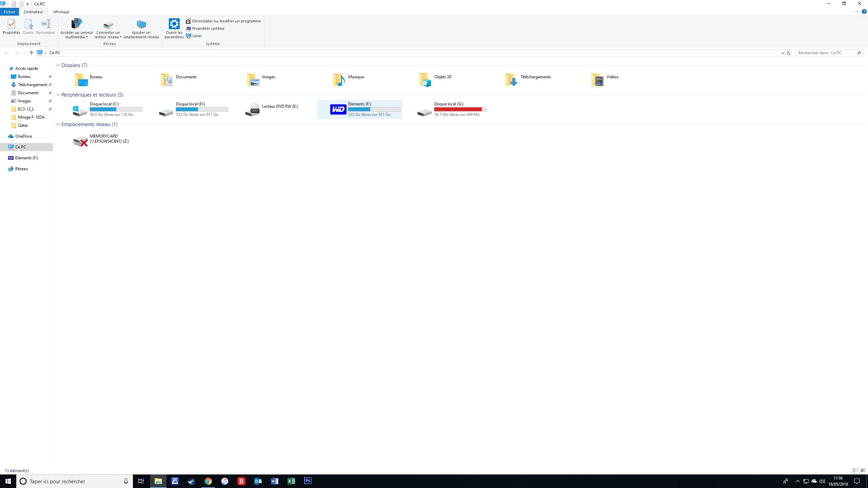This screenshot has height=488, width=868.
Task: Refresh the Ce PC view
Action: [789, 53]
